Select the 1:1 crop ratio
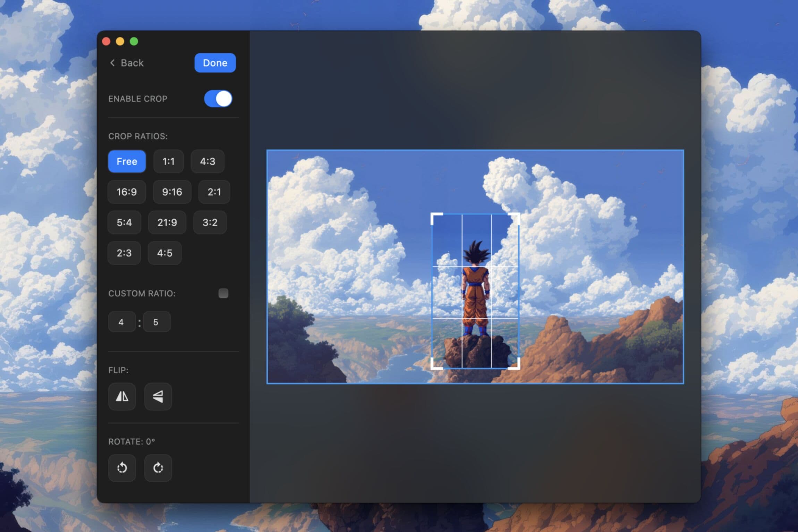Image resolution: width=798 pixels, height=532 pixels. tap(168, 161)
